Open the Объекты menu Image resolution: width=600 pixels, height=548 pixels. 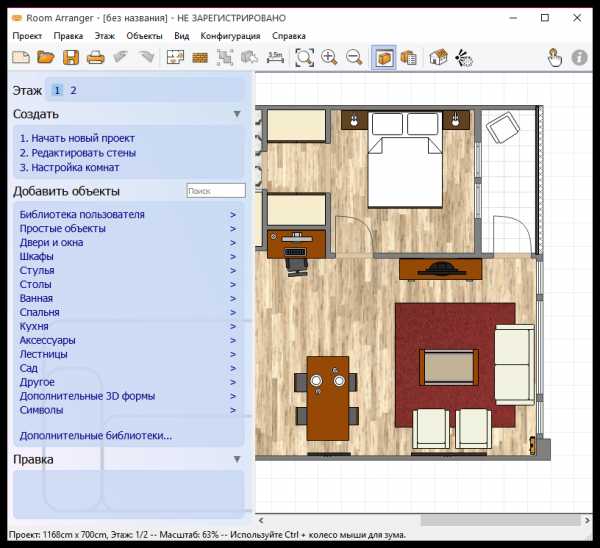coord(144,35)
